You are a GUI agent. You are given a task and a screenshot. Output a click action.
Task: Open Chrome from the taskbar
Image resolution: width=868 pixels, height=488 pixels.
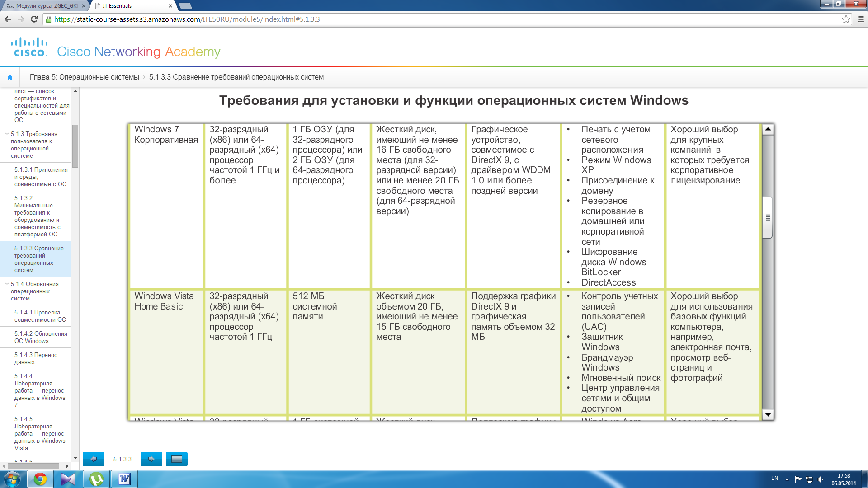click(x=40, y=479)
